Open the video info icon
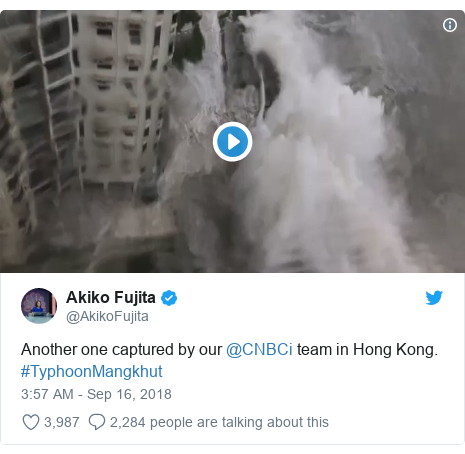 click(x=450, y=25)
